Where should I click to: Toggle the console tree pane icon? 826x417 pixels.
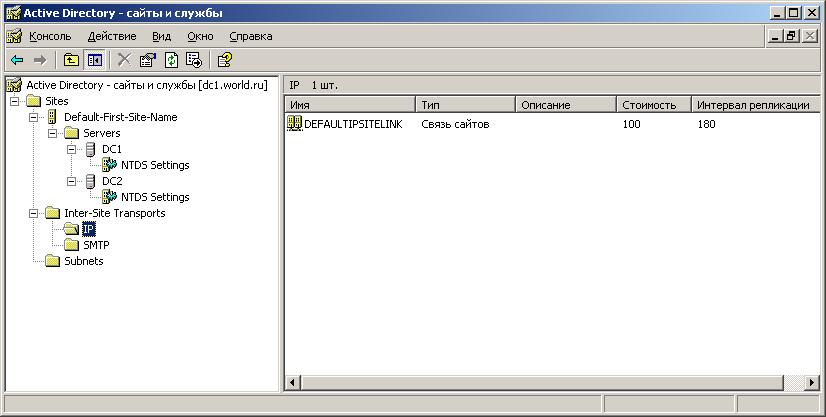coord(95,60)
